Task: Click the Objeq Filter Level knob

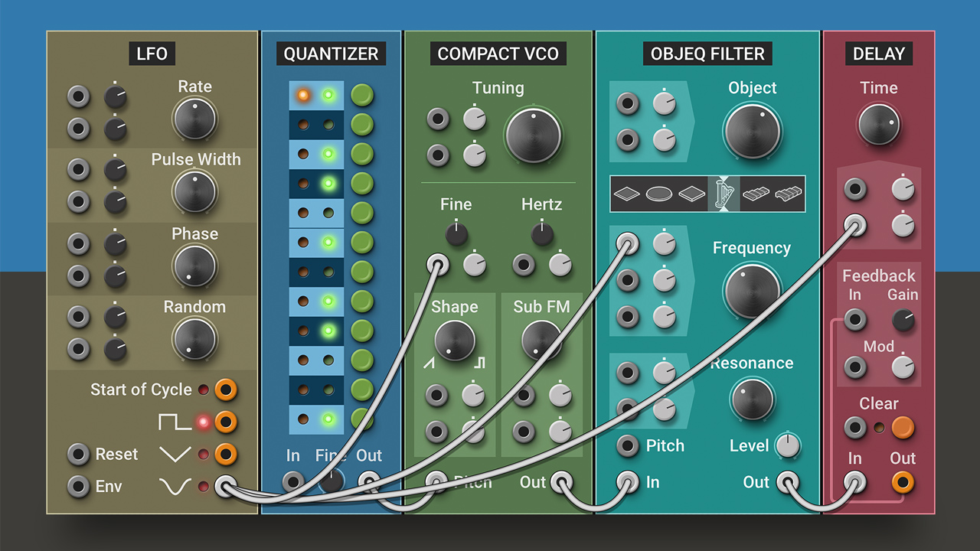Action: pyautogui.click(x=787, y=445)
